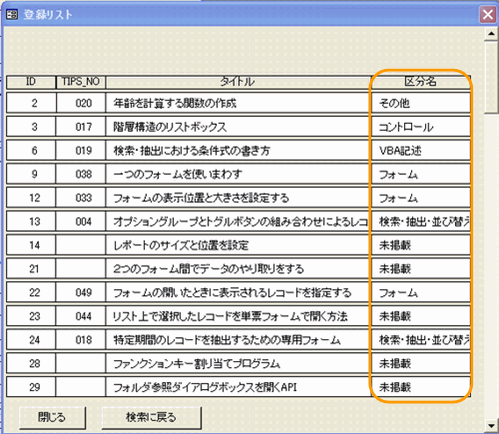Image resolution: width=499 pixels, height=434 pixels.
Task: Click the TIPS_NO column header
Action: click(81, 82)
